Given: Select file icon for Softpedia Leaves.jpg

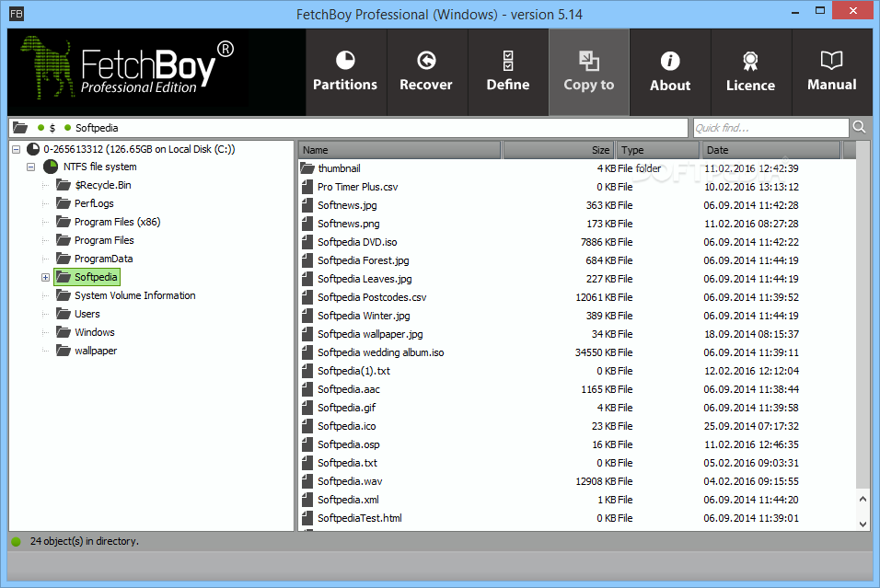Looking at the screenshot, I should point(307,279).
